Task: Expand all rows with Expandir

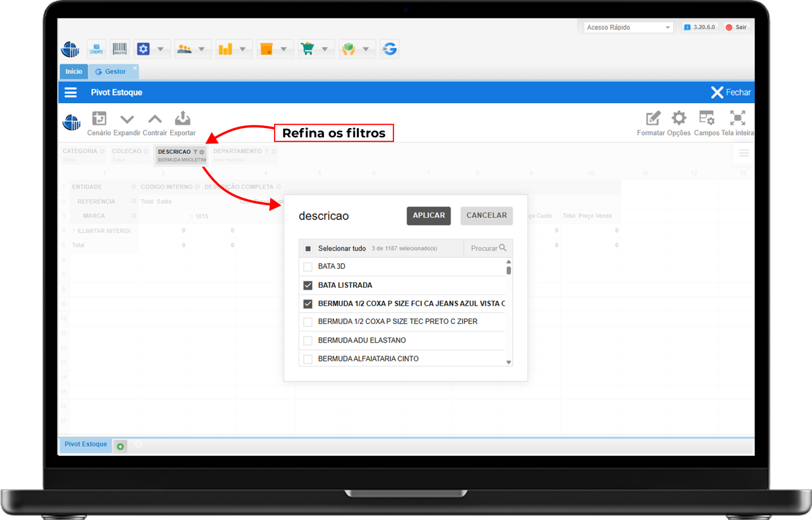Action: (x=127, y=119)
